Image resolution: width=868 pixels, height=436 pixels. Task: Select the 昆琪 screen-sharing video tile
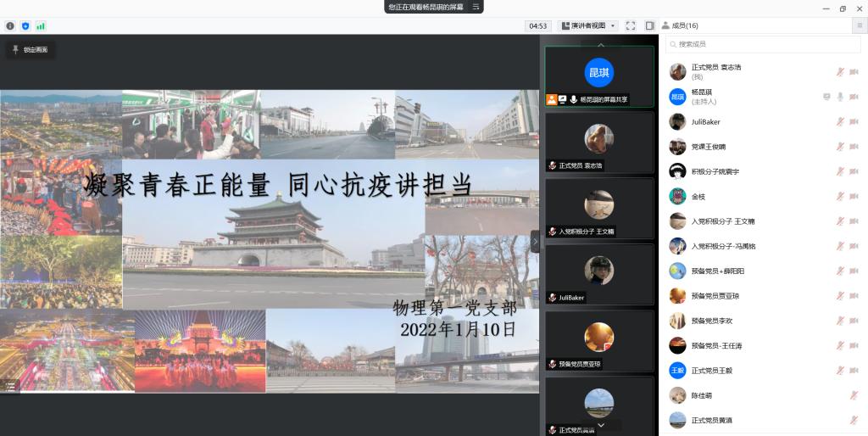click(599, 77)
